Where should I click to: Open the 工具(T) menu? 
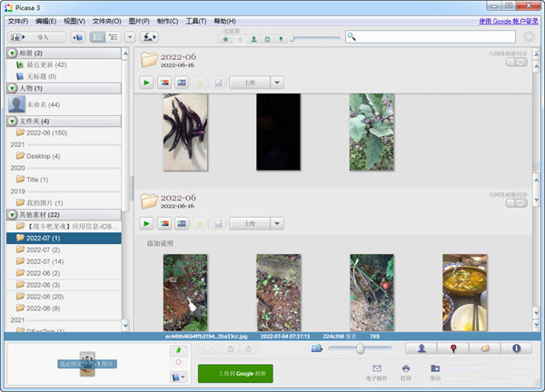coord(195,20)
